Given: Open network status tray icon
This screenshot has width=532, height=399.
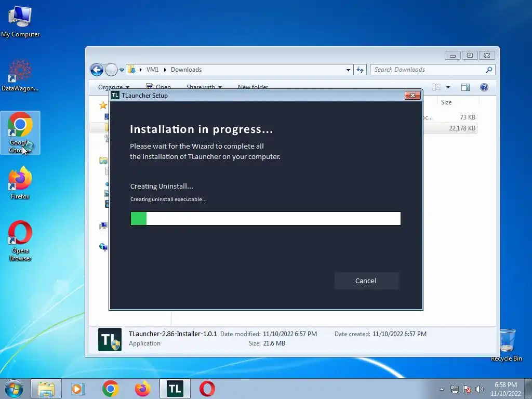Looking at the screenshot, I should 454,389.
